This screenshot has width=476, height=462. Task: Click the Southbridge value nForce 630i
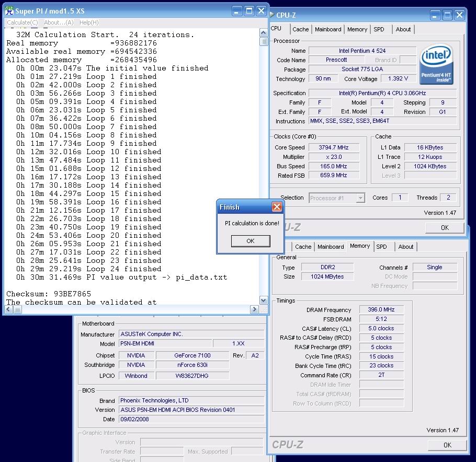192,365
